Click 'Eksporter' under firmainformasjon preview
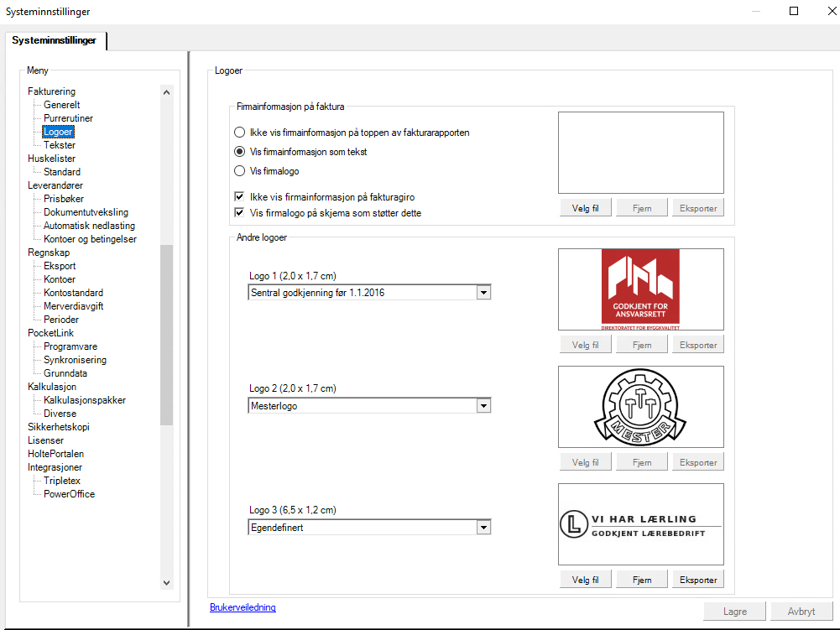The height and width of the screenshot is (630, 840). (698, 208)
